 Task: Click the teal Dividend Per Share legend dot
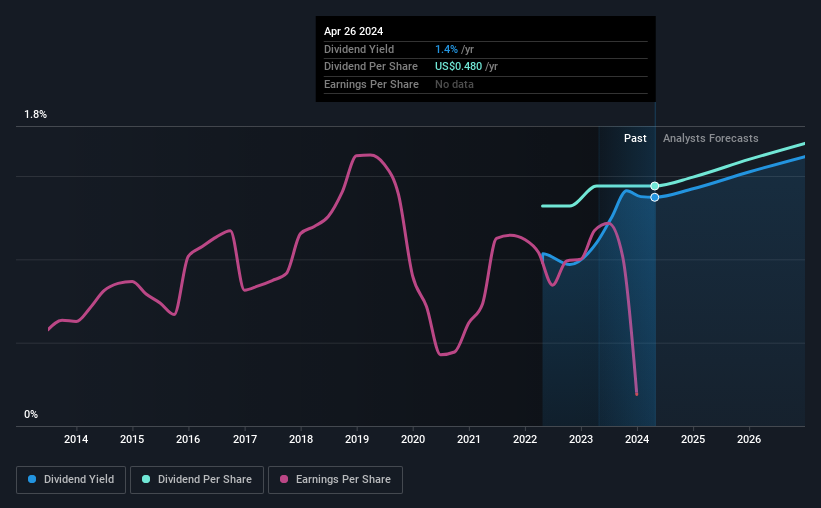point(146,479)
